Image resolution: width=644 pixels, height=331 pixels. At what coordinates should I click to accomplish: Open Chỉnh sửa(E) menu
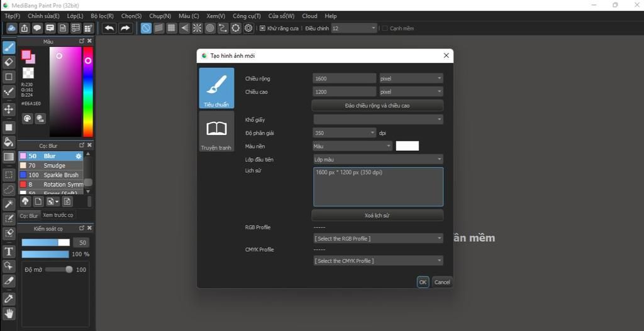pyautogui.click(x=43, y=16)
